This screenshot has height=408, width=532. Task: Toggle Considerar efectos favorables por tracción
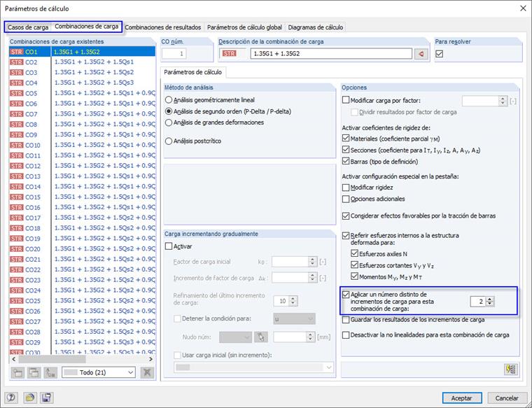[x=346, y=216]
